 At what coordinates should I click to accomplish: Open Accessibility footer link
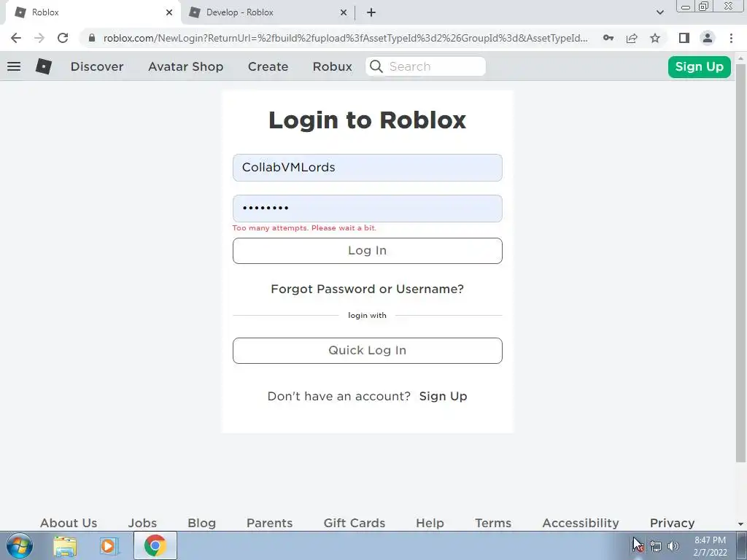pyautogui.click(x=580, y=523)
